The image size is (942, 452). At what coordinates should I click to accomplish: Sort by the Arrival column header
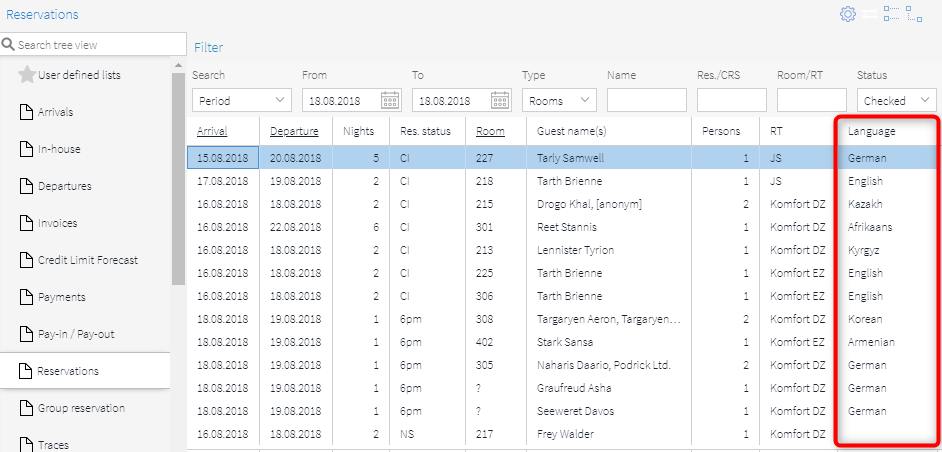pyautogui.click(x=212, y=131)
